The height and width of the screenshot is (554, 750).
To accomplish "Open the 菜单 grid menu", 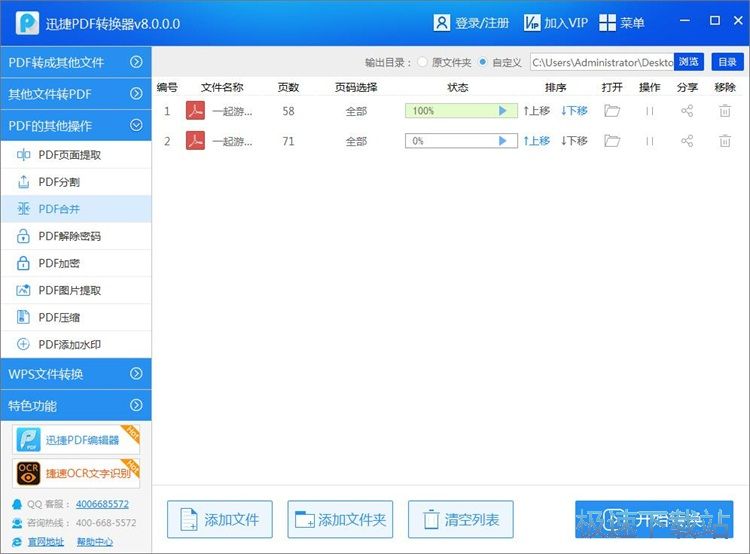I will coord(621,22).
